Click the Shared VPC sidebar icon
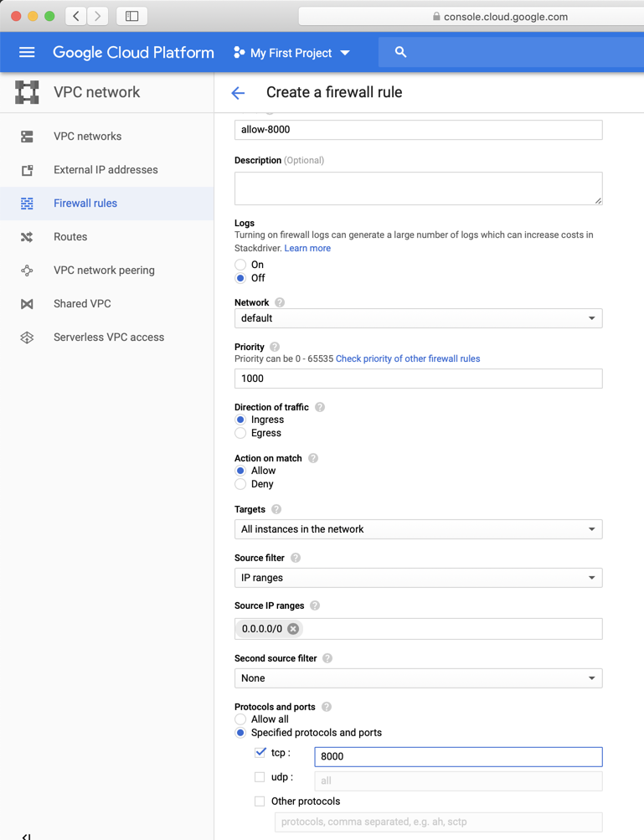The width and height of the screenshot is (644, 840). click(x=27, y=304)
